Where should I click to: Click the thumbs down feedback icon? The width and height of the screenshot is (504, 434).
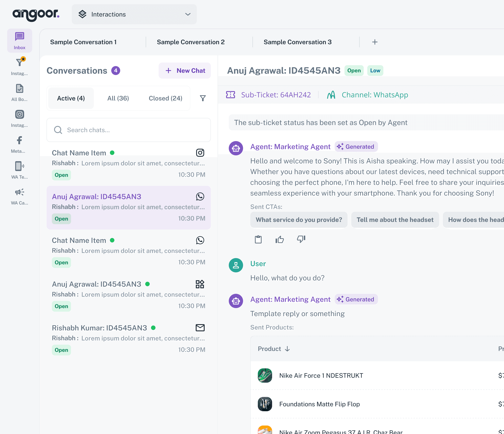[x=301, y=239]
